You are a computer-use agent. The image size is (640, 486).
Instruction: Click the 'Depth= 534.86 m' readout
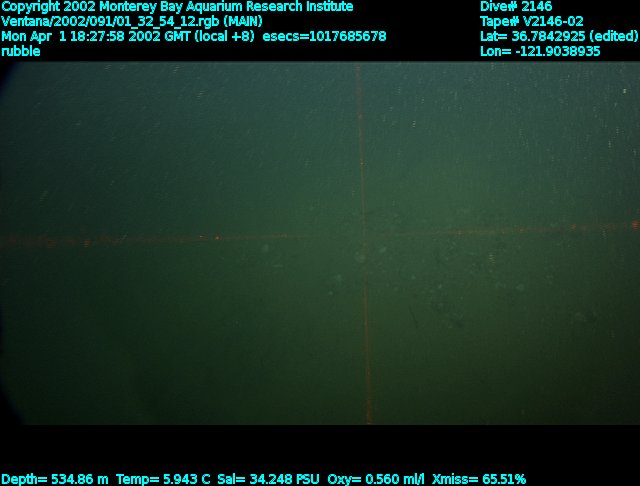[x=55, y=479]
